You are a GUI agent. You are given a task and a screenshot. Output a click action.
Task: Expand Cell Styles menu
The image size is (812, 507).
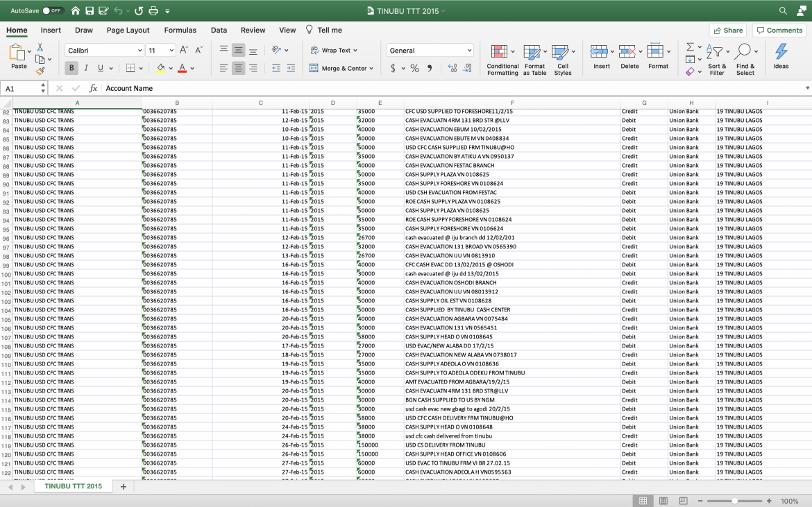point(563,60)
